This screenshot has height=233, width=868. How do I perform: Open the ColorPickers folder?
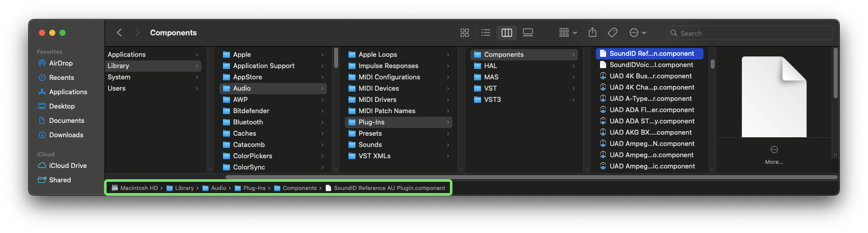(x=273, y=156)
